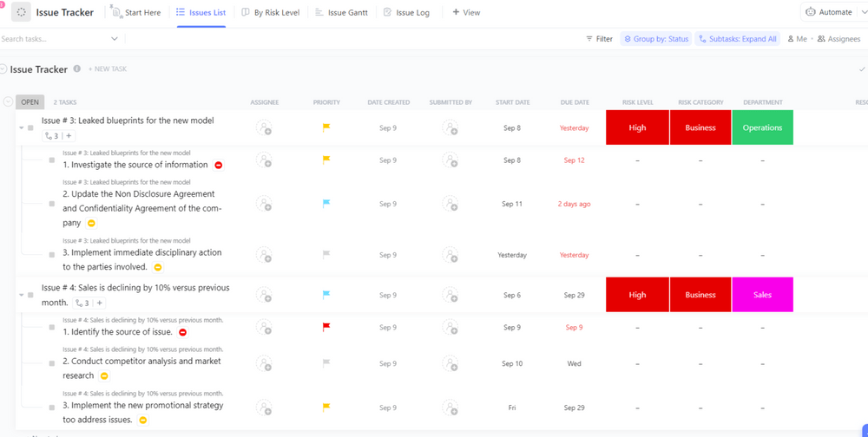Click the Filter icon in toolbar
868x437 pixels.
590,39
